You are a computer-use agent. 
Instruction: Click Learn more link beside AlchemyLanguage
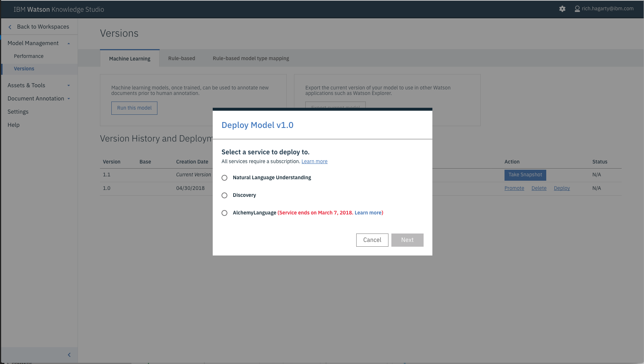coord(368,213)
